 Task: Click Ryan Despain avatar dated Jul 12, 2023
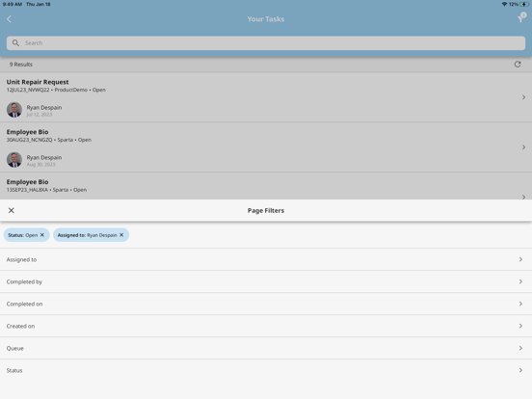(14, 110)
